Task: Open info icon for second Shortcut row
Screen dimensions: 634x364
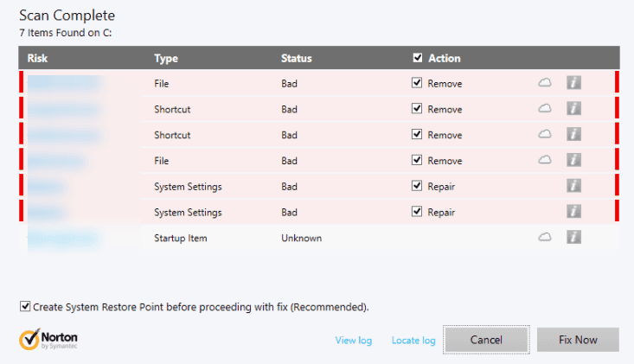Action: 573,135
